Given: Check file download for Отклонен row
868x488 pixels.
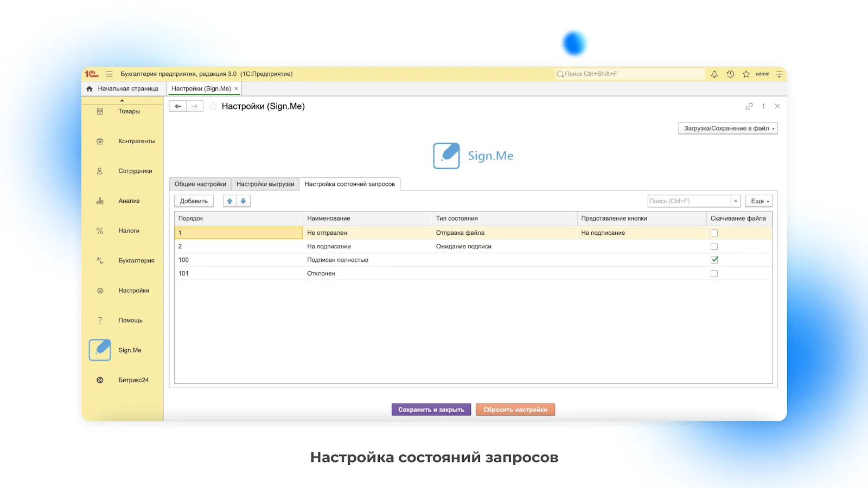Looking at the screenshot, I should pos(714,274).
